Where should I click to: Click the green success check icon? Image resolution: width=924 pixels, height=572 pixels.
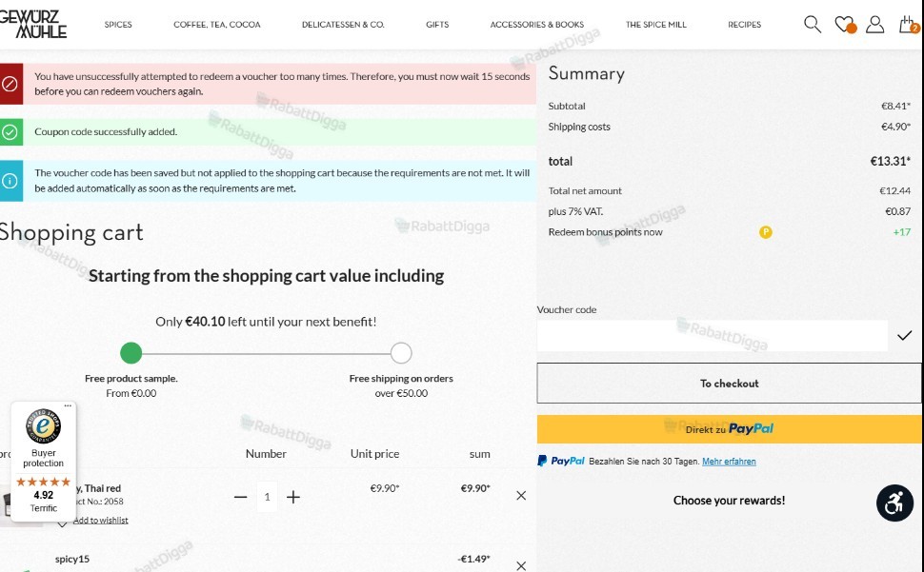pos(10,132)
